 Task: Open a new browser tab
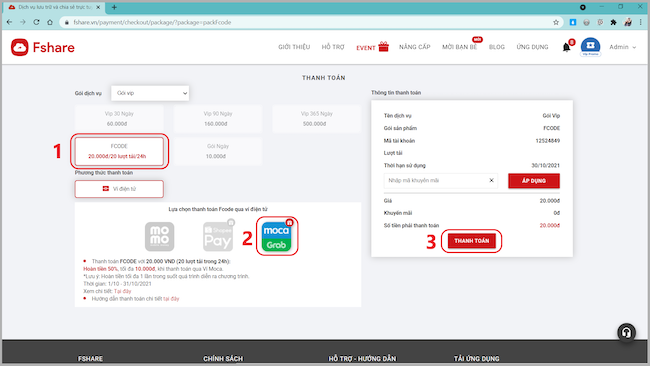[x=114, y=7]
